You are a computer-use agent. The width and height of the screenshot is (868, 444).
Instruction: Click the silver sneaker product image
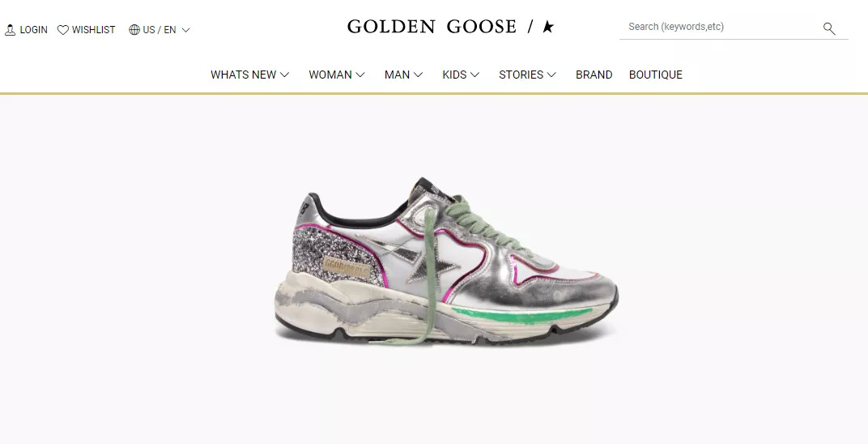pyautogui.click(x=446, y=262)
